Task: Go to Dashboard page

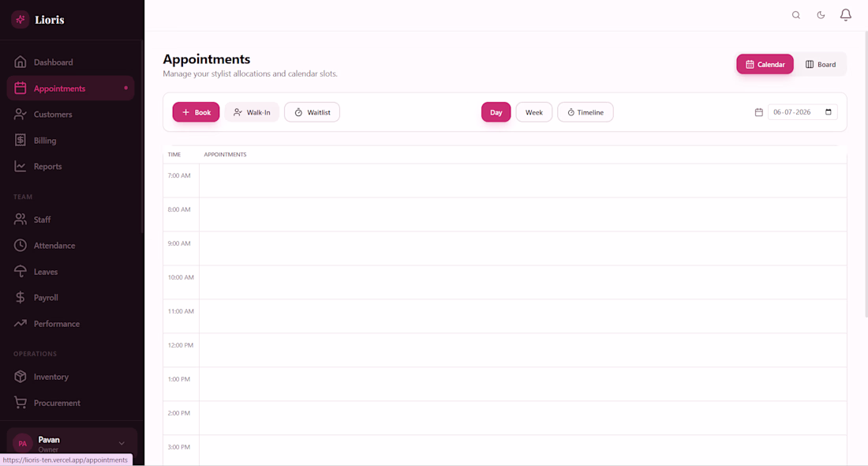Action: 53,62
